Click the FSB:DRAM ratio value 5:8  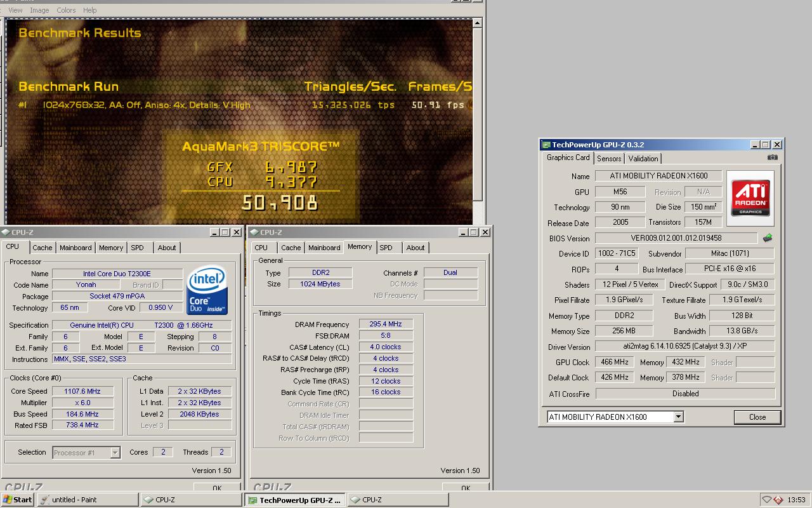[386, 336]
